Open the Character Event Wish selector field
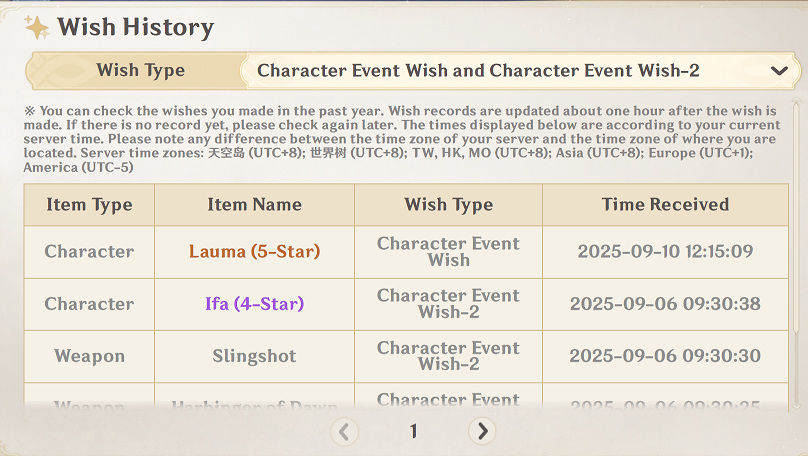This screenshot has width=808, height=456. (521, 71)
